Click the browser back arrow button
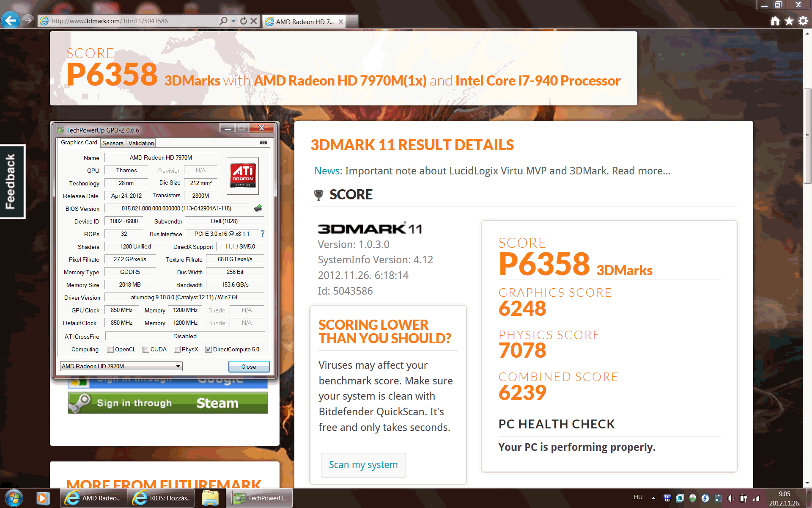The width and height of the screenshot is (812, 508). [11, 20]
